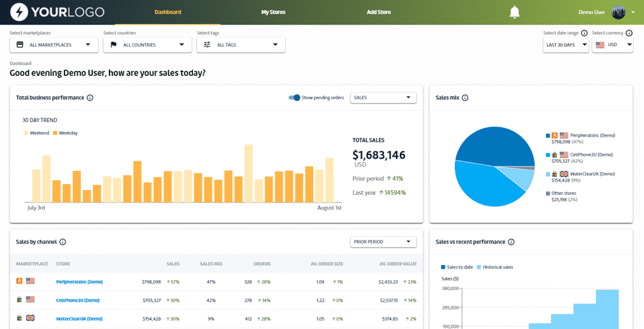The height and width of the screenshot is (329, 644).
Task: Click the Weekend legend swatch
Action: 27,133
